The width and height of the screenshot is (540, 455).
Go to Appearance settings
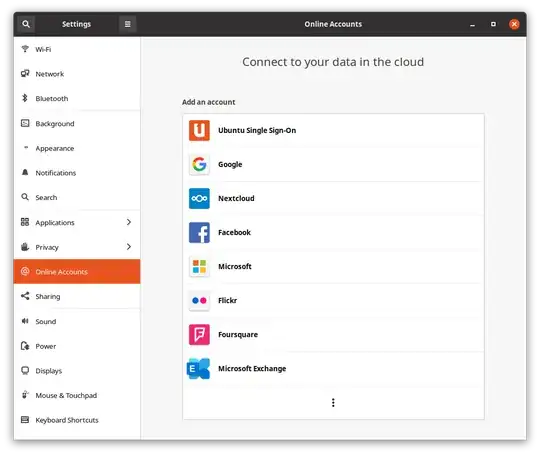(x=77, y=148)
